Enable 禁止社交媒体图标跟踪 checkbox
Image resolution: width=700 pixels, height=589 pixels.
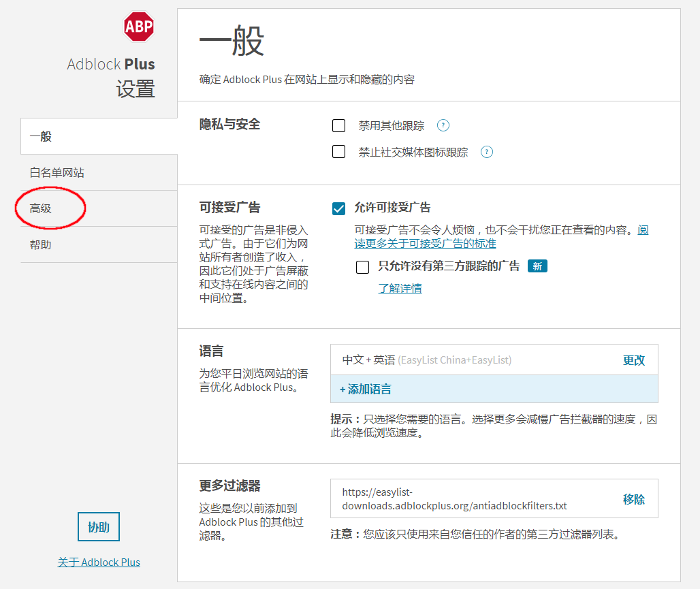pos(339,152)
